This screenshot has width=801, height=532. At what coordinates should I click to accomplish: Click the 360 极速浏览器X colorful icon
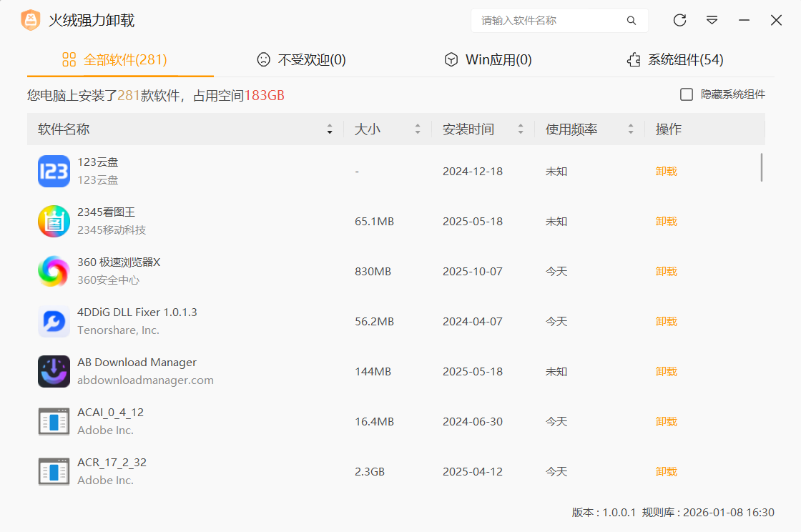(x=54, y=271)
